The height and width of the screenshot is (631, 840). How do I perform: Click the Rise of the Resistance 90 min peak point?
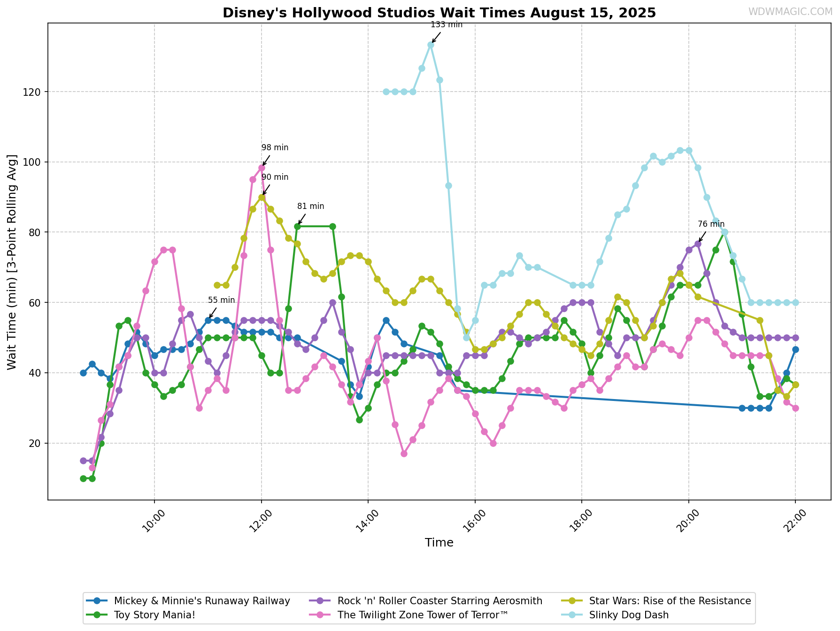click(x=262, y=197)
